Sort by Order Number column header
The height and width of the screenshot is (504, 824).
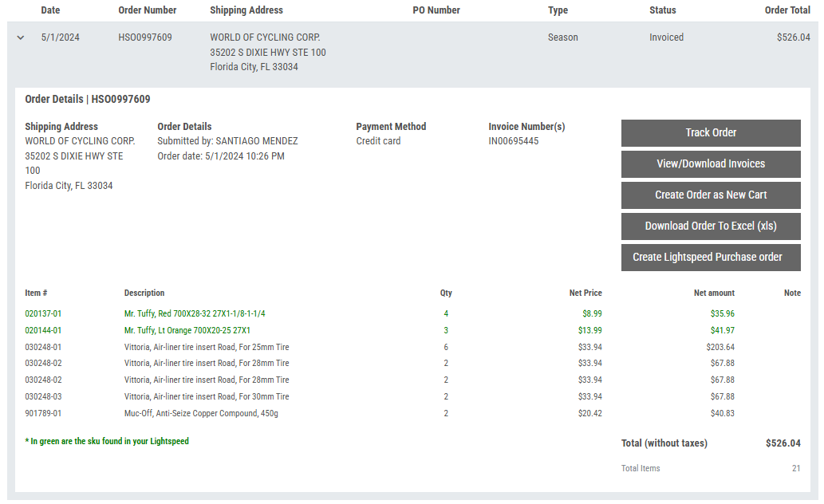coord(148,10)
